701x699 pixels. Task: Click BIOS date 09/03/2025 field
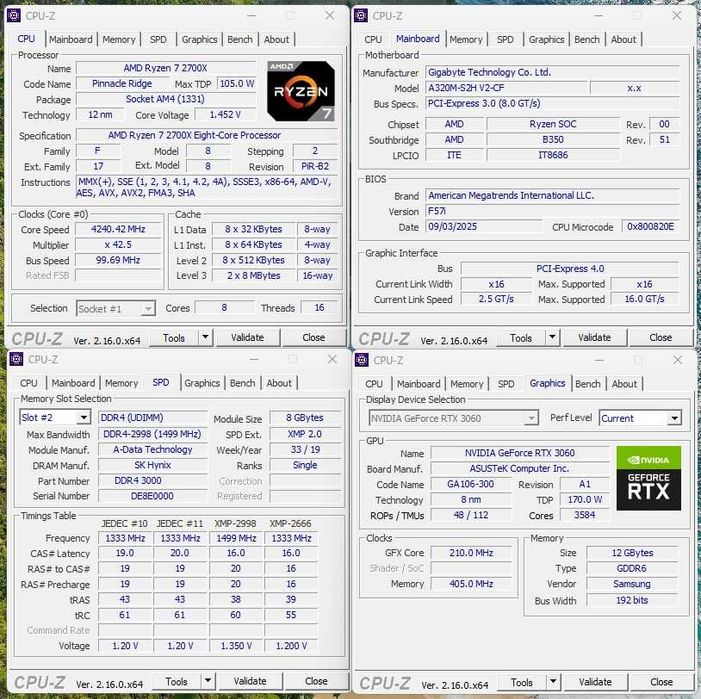(x=483, y=227)
